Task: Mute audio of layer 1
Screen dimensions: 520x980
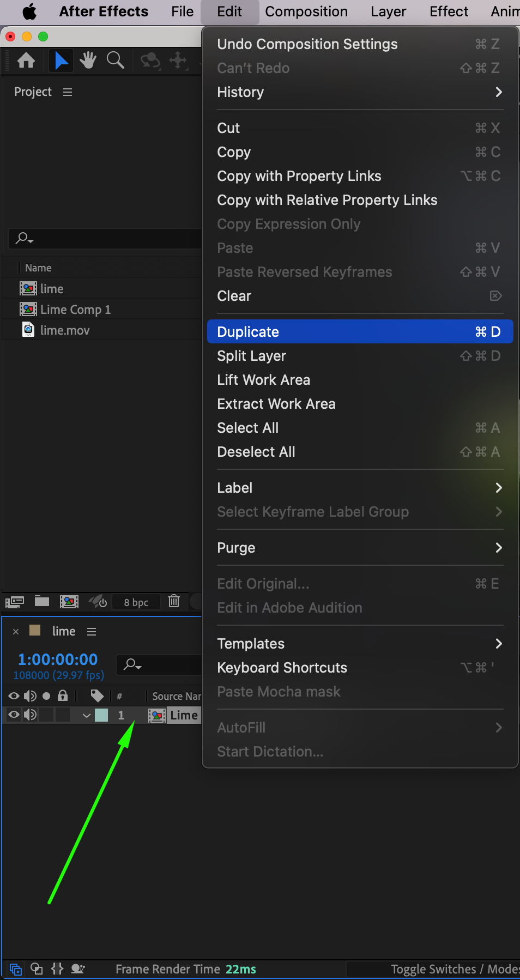Action: point(31,715)
